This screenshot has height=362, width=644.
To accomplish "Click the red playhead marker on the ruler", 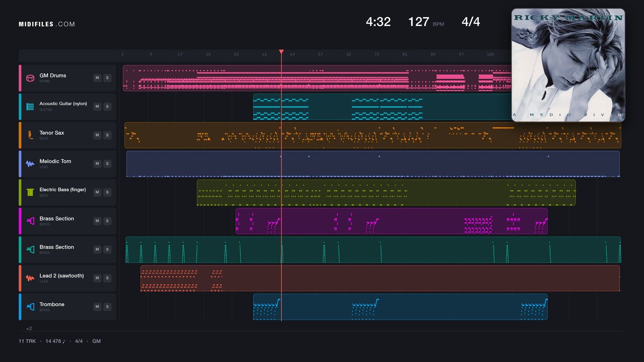I will tap(281, 52).
